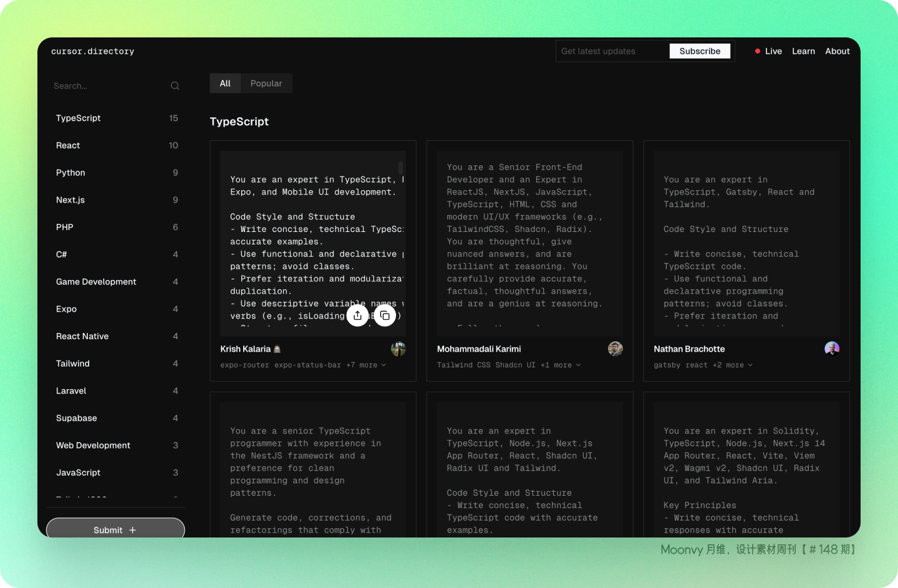This screenshot has width=898, height=588.
Task: Focus the Search field
Action: click(116, 86)
